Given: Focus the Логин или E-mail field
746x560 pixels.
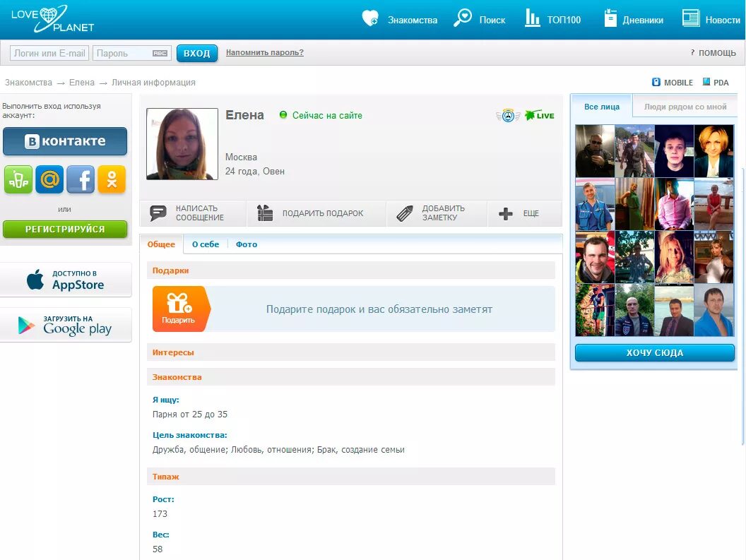Looking at the screenshot, I should [x=49, y=53].
